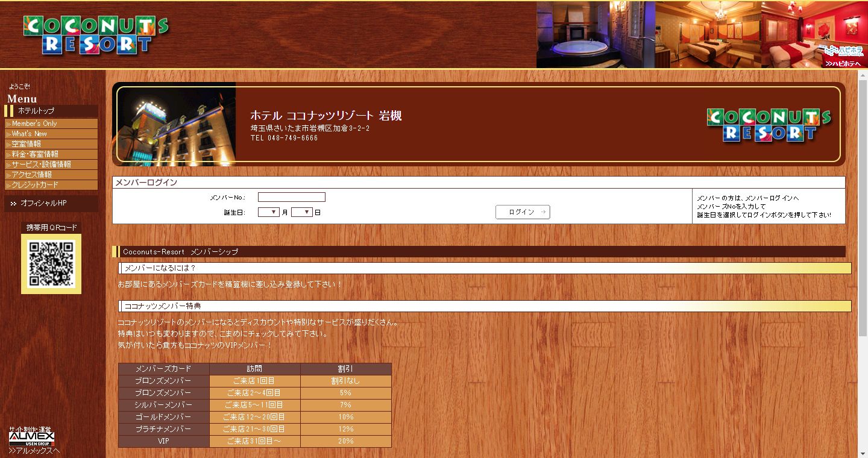Open the birthday day dropdown

coord(301,212)
